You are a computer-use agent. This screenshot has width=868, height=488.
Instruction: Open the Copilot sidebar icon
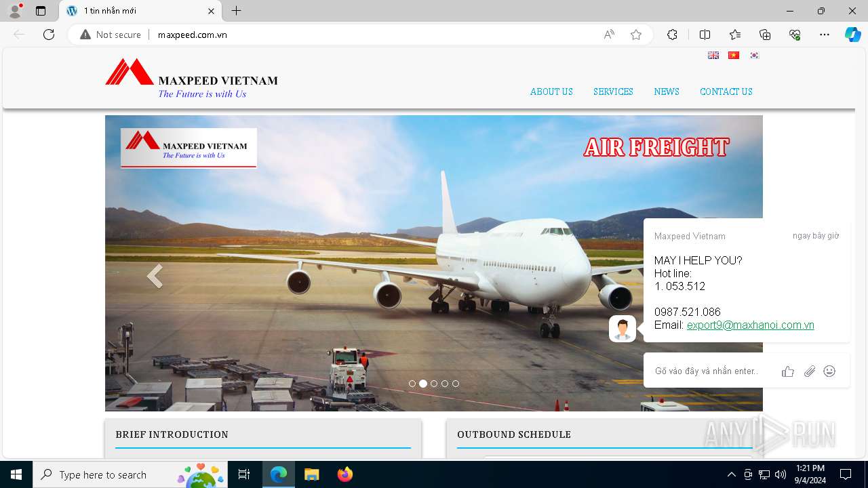[852, 35]
